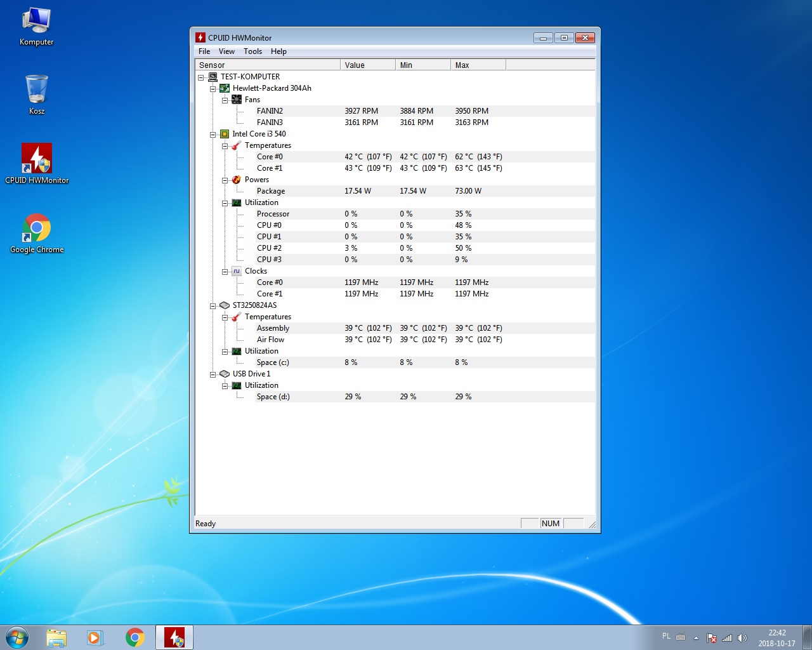Select the Google Chrome desktop shortcut
The height and width of the screenshot is (650, 812).
click(x=37, y=234)
